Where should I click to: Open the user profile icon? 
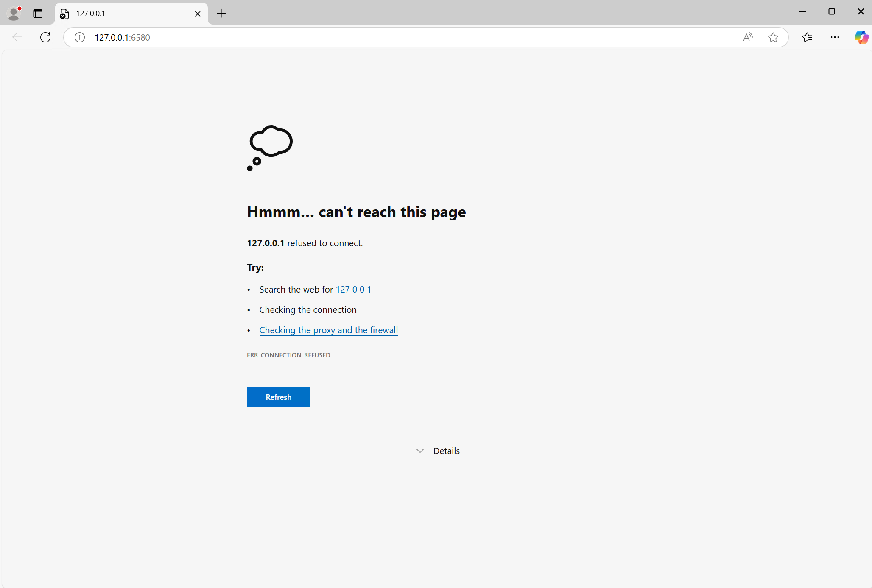pyautogui.click(x=14, y=13)
